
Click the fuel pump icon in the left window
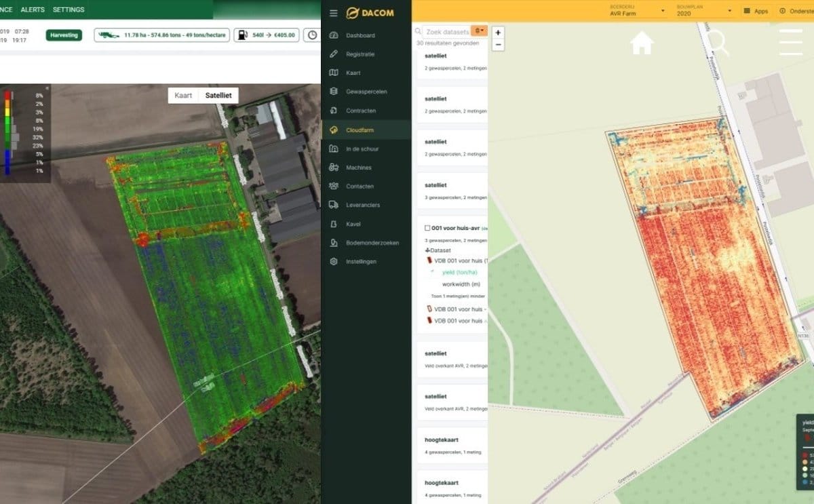[243, 35]
